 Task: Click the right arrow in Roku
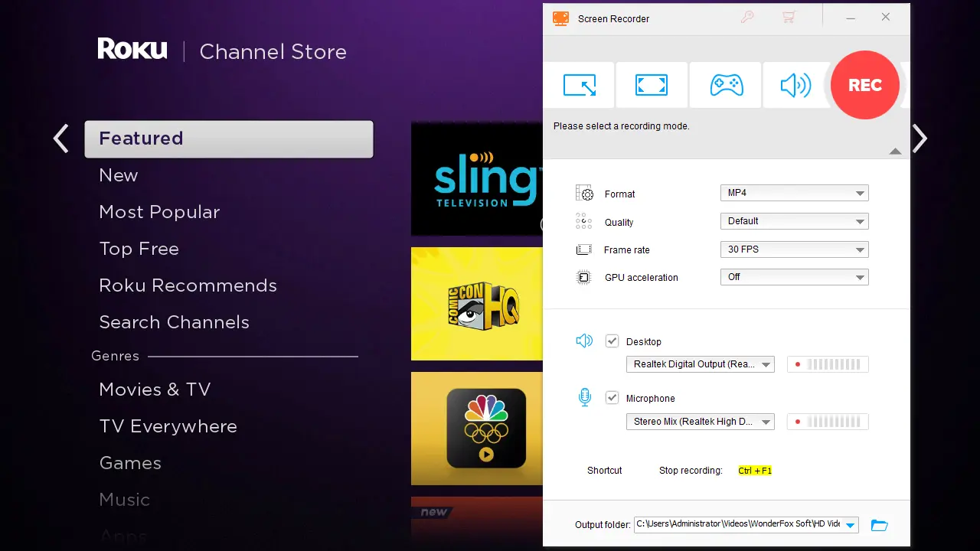(x=920, y=139)
